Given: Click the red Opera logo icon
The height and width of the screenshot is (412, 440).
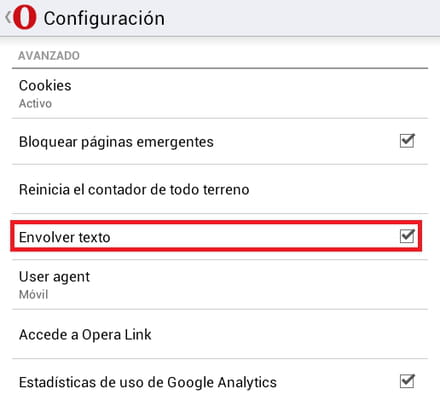Looking at the screenshot, I should 25,17.
